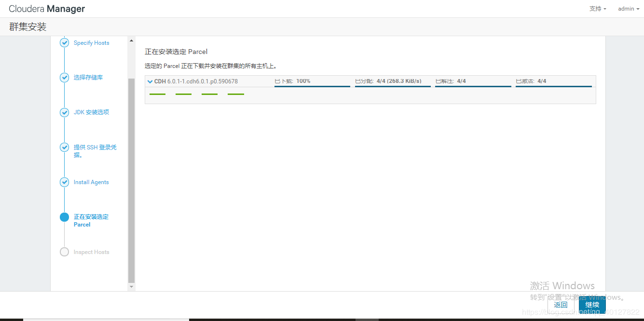
Task: Click the sidebar scrollbar down arrow
Action: (132, 287)
